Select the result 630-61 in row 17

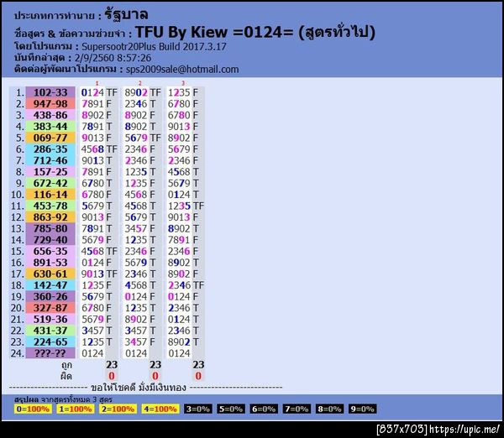(50, 274)
